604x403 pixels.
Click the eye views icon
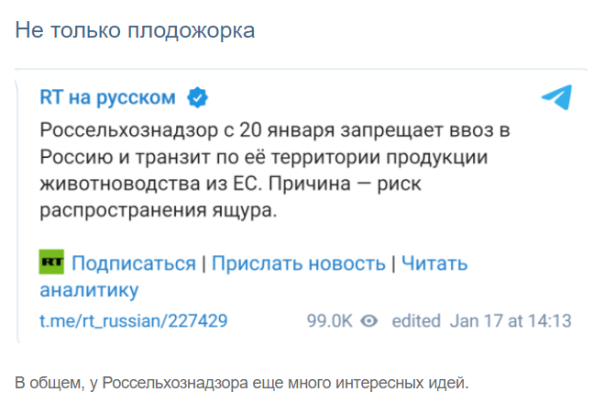click(369, 321)
